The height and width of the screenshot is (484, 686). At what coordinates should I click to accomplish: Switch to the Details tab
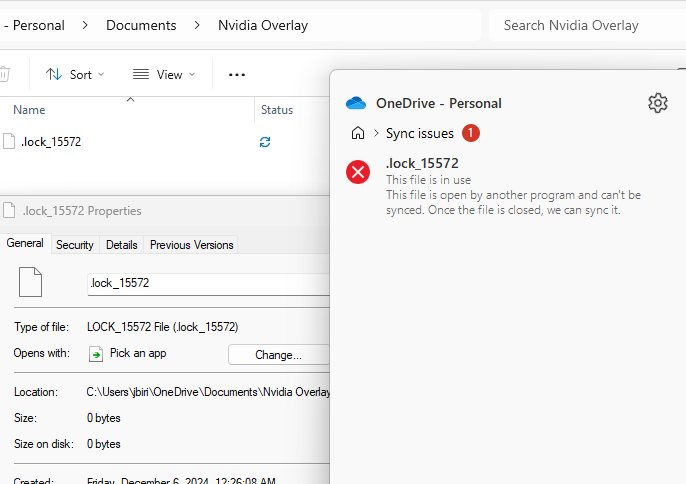(122, 245)
